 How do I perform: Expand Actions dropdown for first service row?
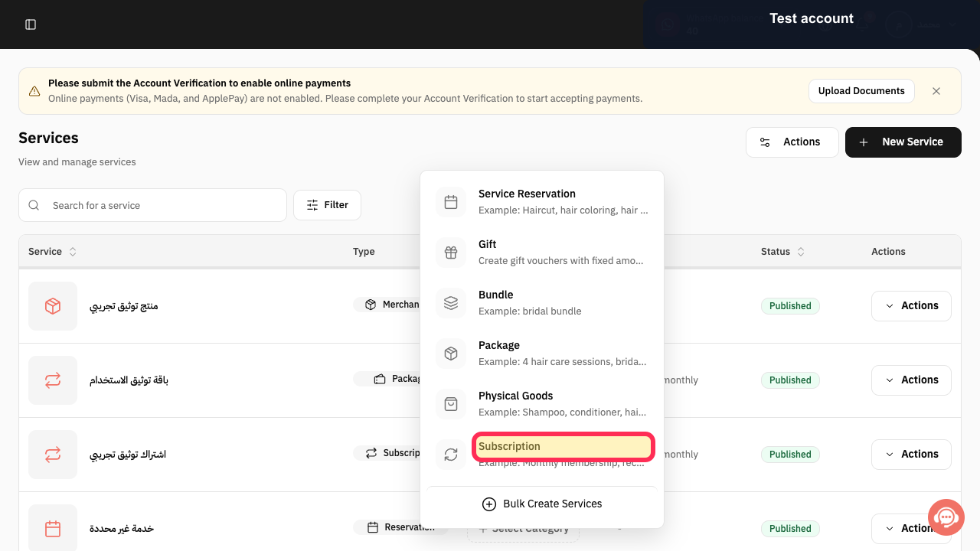coord(911,306)
